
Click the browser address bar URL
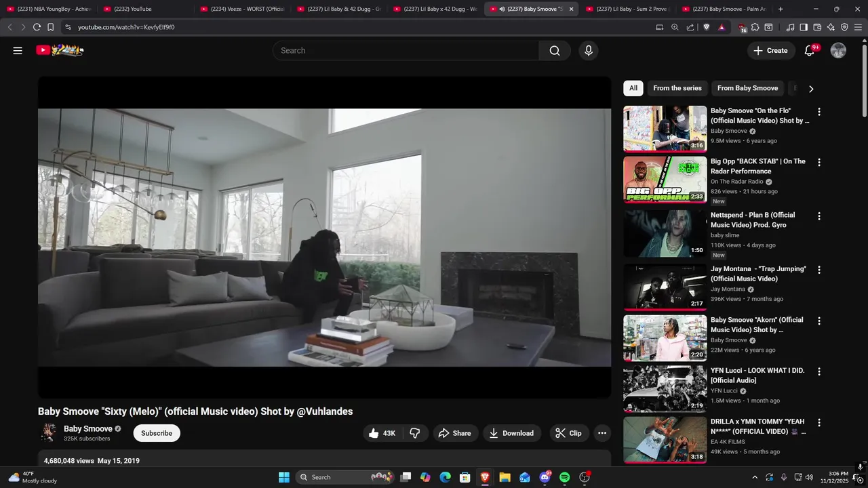pyautogui.click(x=126, y=27)
